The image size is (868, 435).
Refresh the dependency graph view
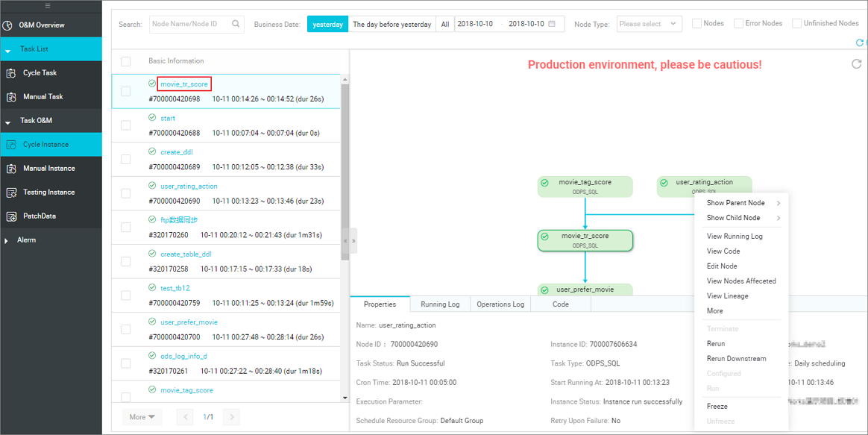tap(857, 64)
